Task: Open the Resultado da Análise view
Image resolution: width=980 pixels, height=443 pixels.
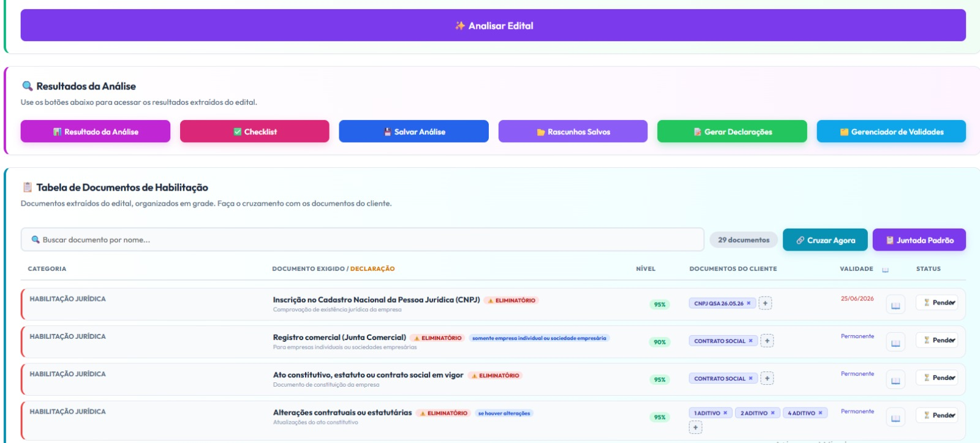Action: pyautogui.click(x=96, y=131)
